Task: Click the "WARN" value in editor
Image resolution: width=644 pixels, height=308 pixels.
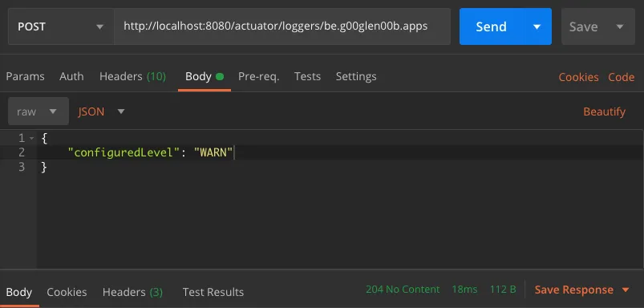Action: (x=213, y=152)
